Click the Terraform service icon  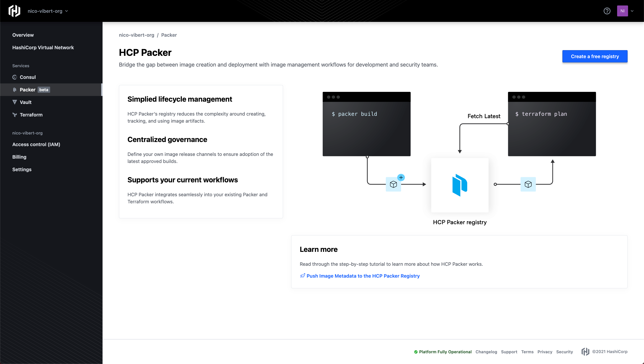15,115
